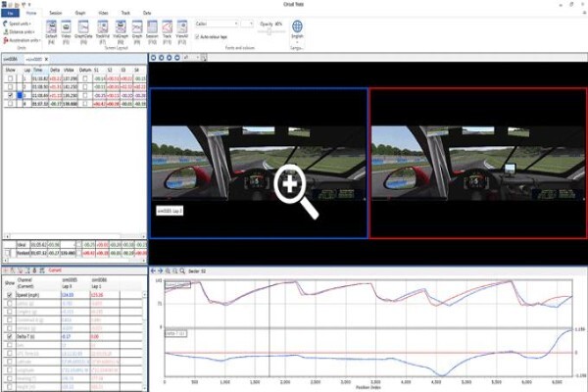Untick the Show checkbox for lap 3
Viewport: 588px width, 392px height.
10,95
